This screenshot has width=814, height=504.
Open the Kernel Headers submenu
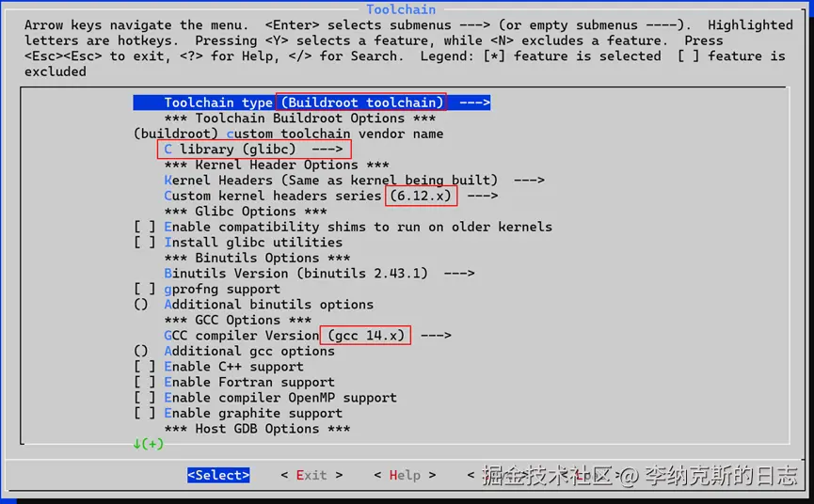[354, 181]
